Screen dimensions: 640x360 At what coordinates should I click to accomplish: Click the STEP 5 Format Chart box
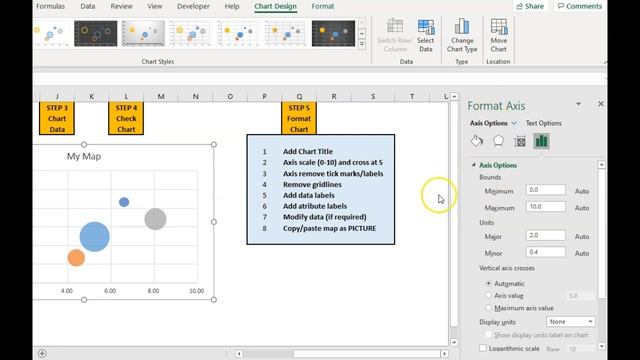point(299,118)
